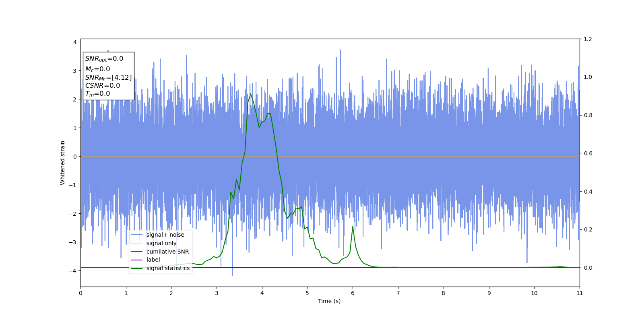Image resolution: width=644 pixels, height=322 pixels.
Task: Click the CSNR=0.0 annotation text
Action: [x=103, y=85]
